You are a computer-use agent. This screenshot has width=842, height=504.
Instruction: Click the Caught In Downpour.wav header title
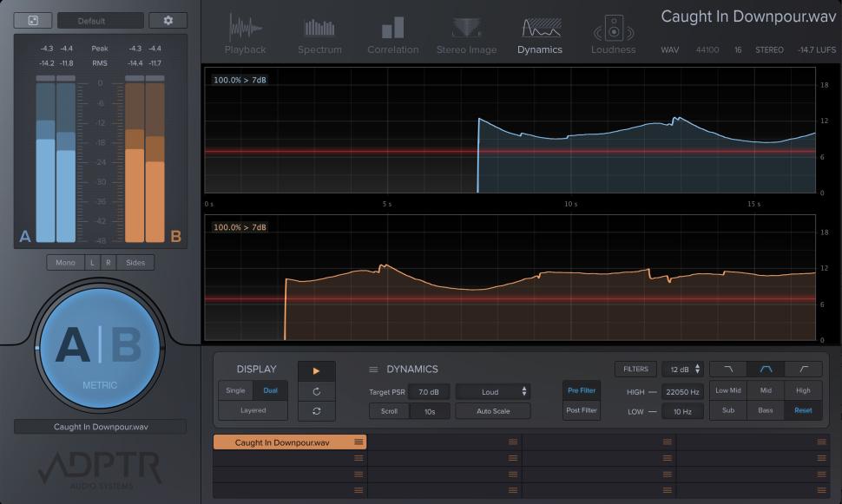748,16
